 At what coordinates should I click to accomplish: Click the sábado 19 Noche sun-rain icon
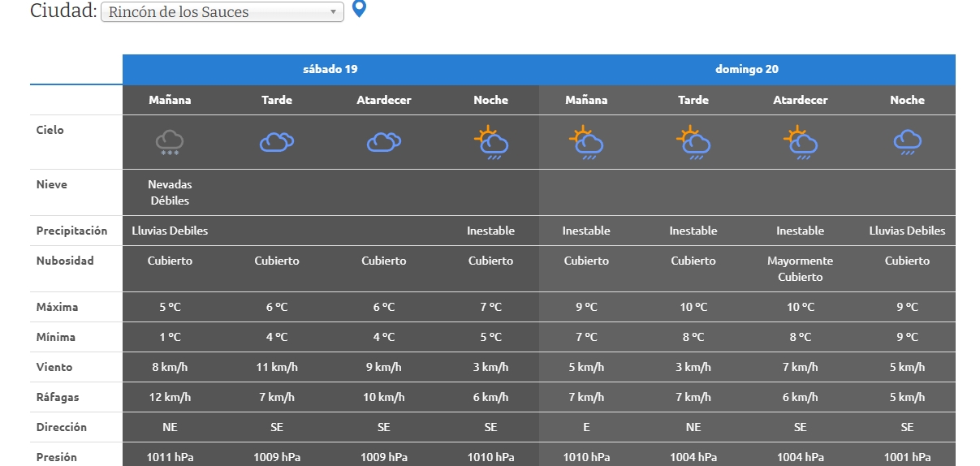coord(490,142)
